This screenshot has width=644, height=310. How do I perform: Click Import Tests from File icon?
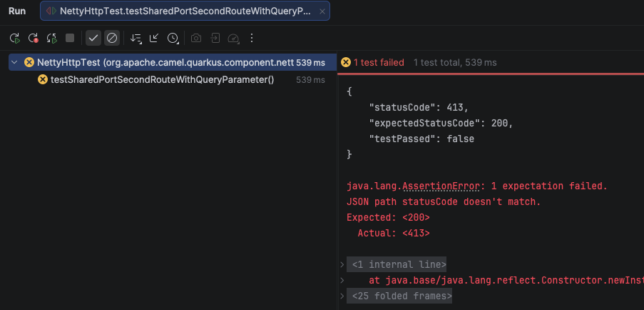(215, 38)
